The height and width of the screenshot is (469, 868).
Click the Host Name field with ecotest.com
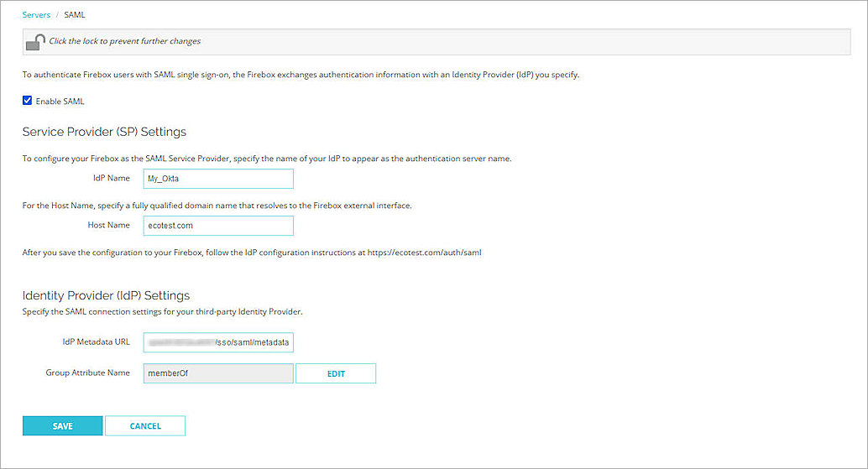click(x=218, y=226)
